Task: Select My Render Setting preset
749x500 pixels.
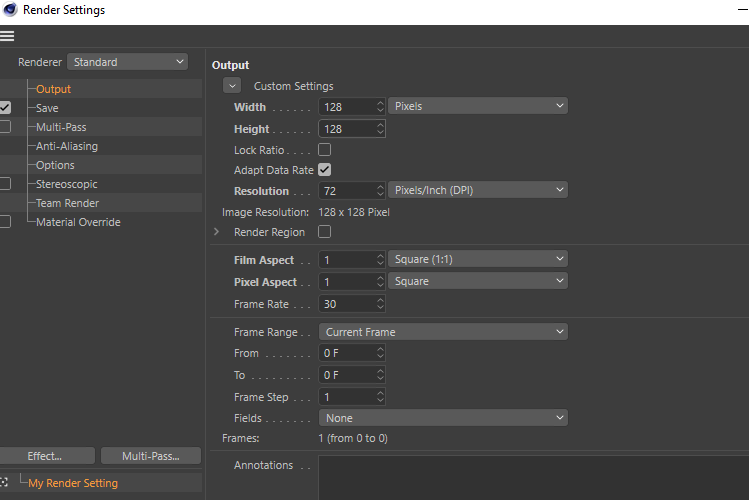Action: pos(73,483)
